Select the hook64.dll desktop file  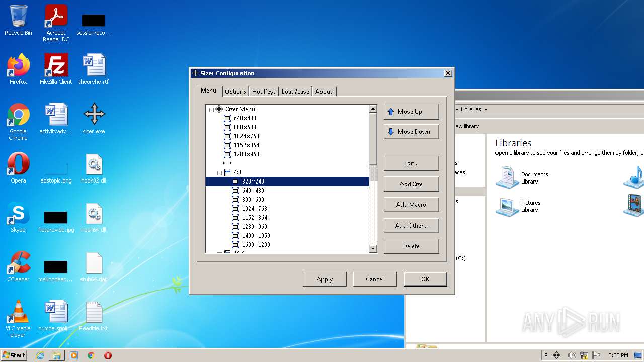coord(94,217)
